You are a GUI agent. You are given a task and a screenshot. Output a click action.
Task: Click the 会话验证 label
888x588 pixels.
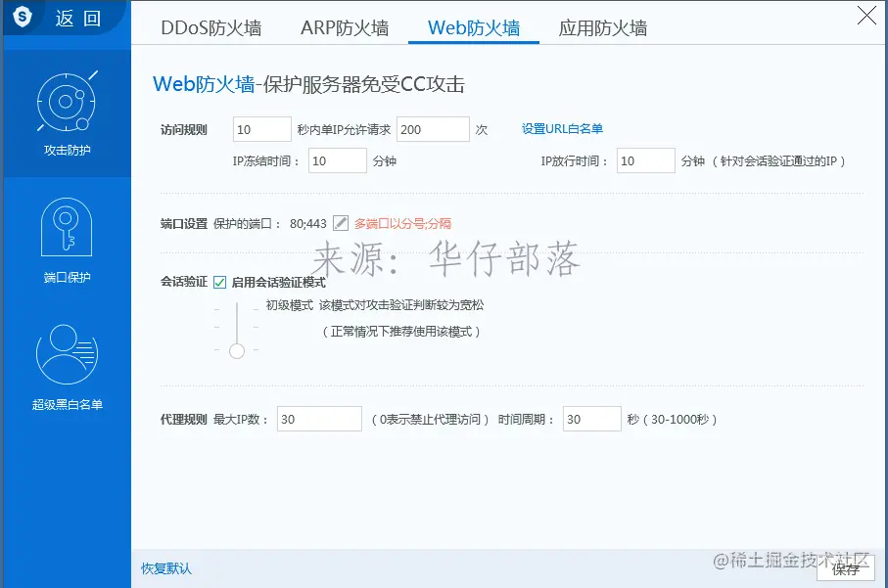pyautogui.click(x=183, y=282)
